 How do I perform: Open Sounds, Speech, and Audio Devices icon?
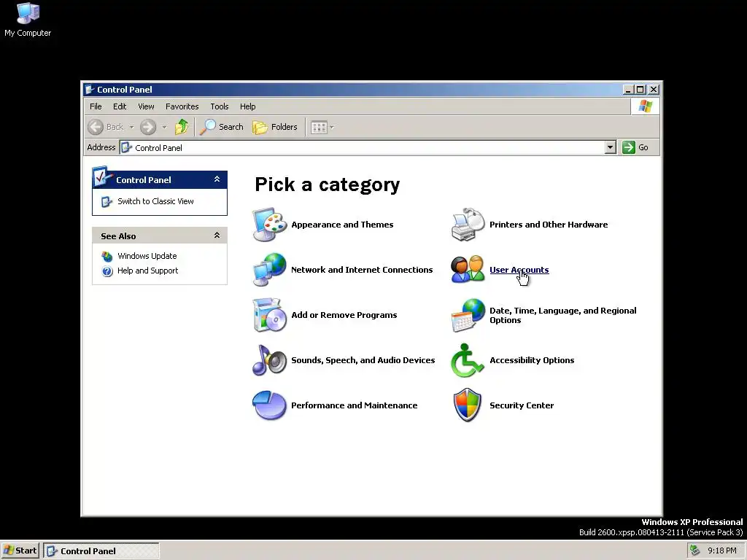[x=270, y=360]
